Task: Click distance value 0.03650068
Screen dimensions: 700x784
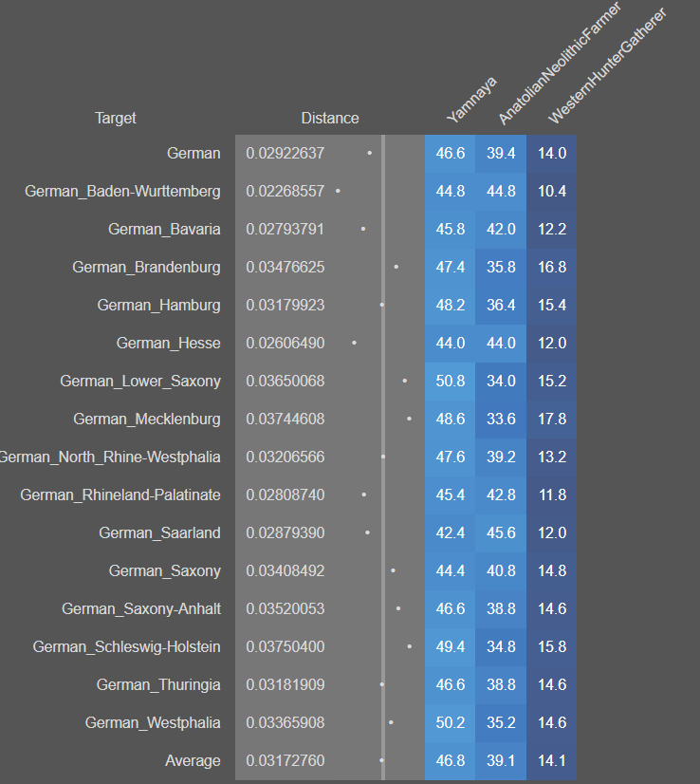Action: click(286, 381)
